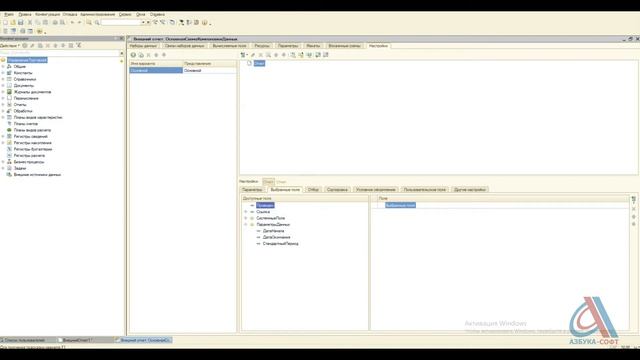Expand the Общие tree node
Viewport: 640px width, 360px height.
click(3, 66)
